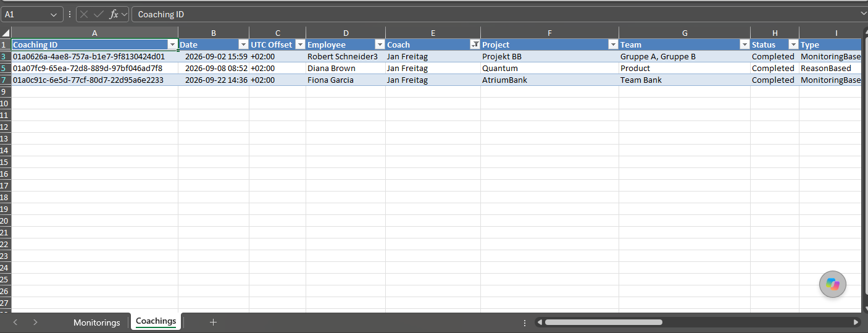Viewport: 868px width, 333px height.
Task: Select the Gruppe A, Gruppe B cell
Action: click(685, 56)
